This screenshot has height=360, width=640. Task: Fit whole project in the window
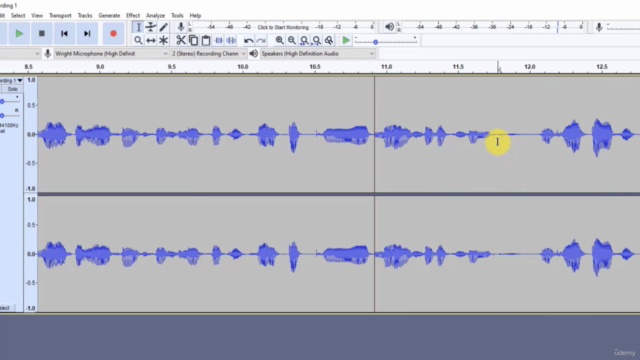point(317,40)
